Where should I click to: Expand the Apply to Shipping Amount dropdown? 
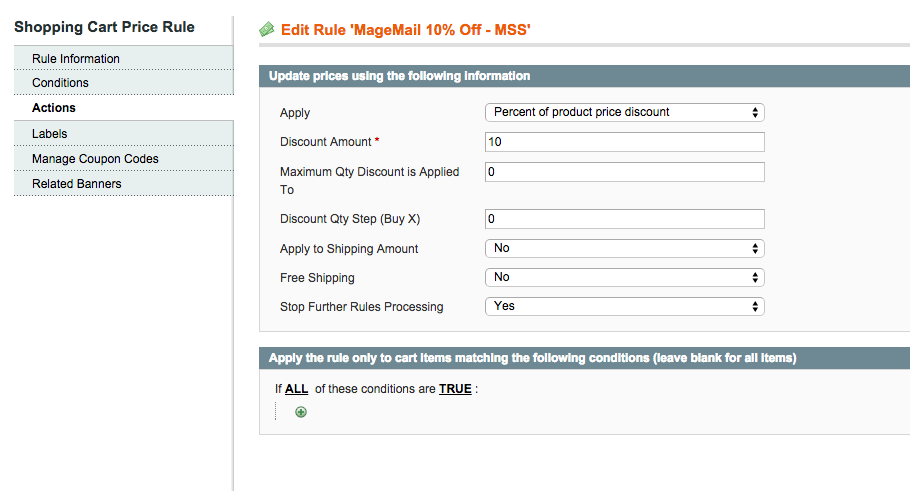(x=624, y=248)
